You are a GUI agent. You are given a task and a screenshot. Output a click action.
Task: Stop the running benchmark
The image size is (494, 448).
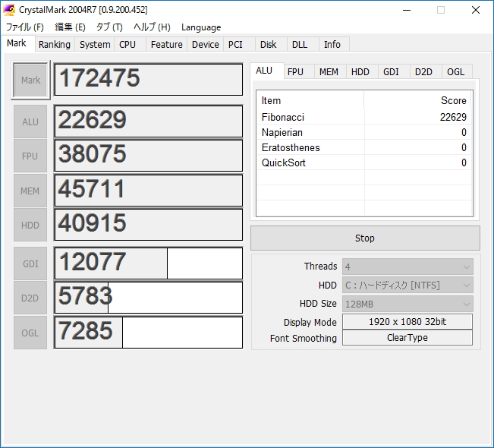point(365,238)
